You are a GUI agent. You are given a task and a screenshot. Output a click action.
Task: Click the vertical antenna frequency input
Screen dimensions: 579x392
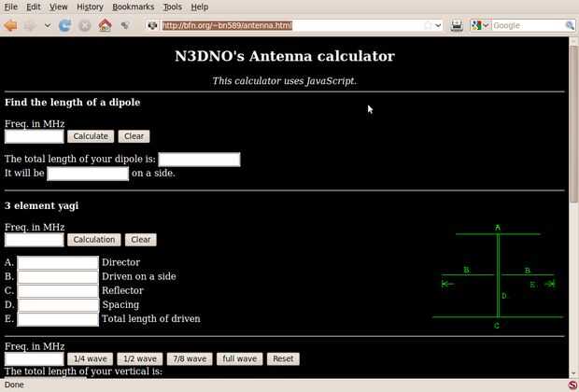pyautogui.click(x=35, y=359)
